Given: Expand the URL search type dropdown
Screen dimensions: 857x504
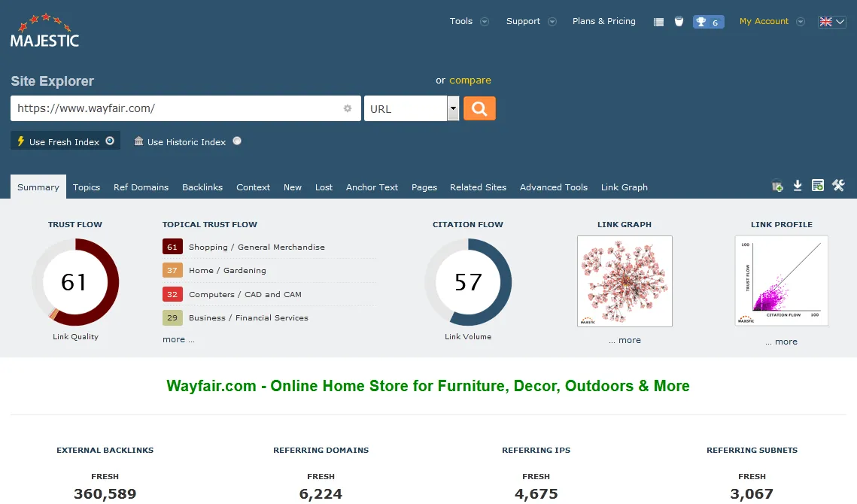Looking at the screenshot, I should pos(453,108).
